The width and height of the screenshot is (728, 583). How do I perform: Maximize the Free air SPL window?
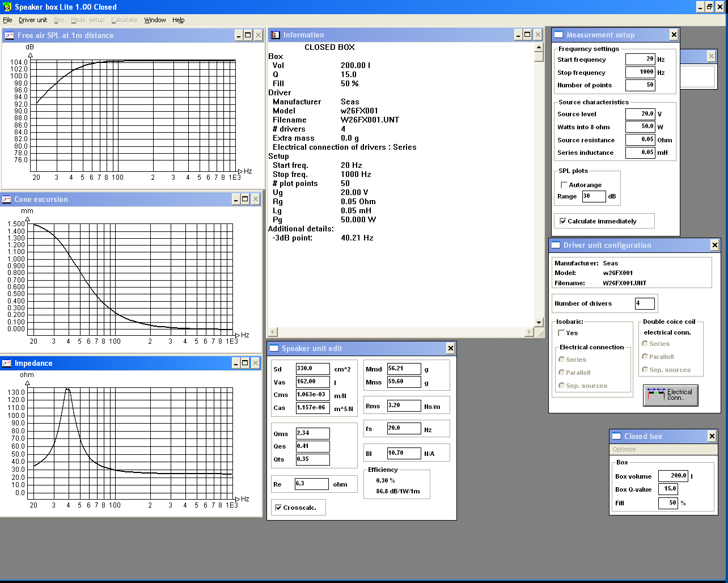pyautogui.click(x=248, y=35)
